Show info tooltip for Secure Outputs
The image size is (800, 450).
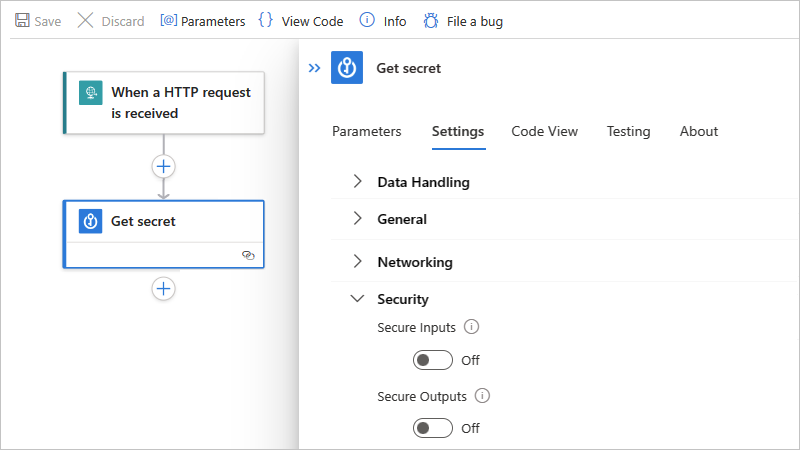(x=483, y=396)
